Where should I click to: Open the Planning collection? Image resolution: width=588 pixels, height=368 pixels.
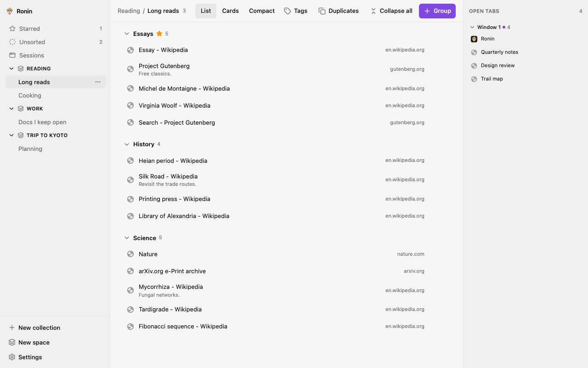coord(56,149)
